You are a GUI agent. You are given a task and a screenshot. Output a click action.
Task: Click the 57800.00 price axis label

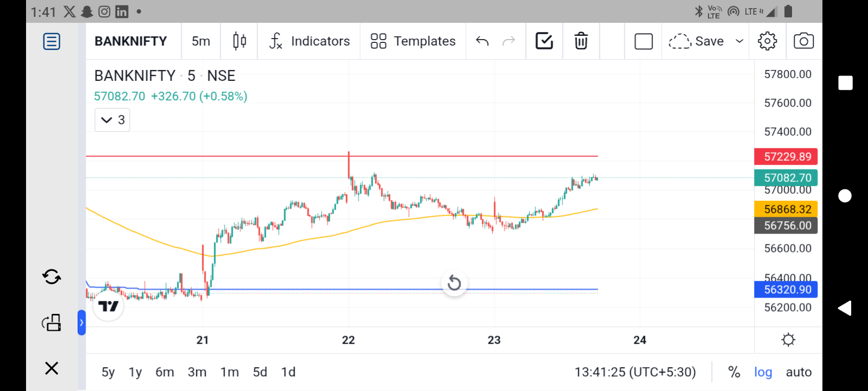tap(788, 74)
